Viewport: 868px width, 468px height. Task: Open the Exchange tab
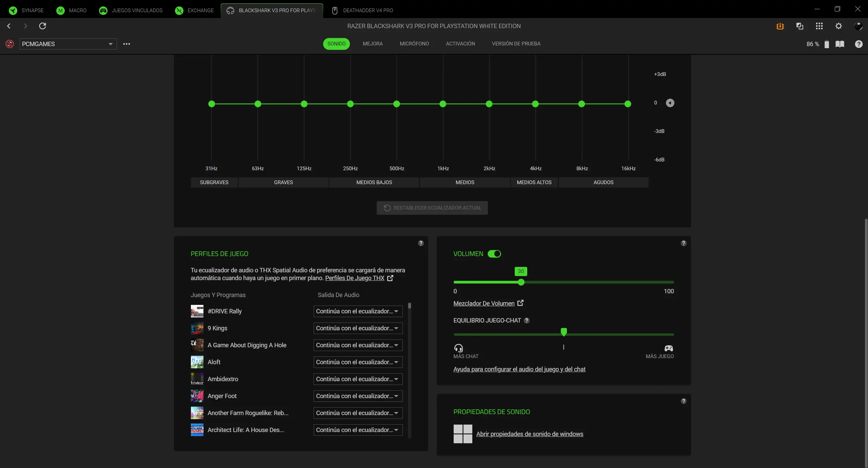pos(194,11)
